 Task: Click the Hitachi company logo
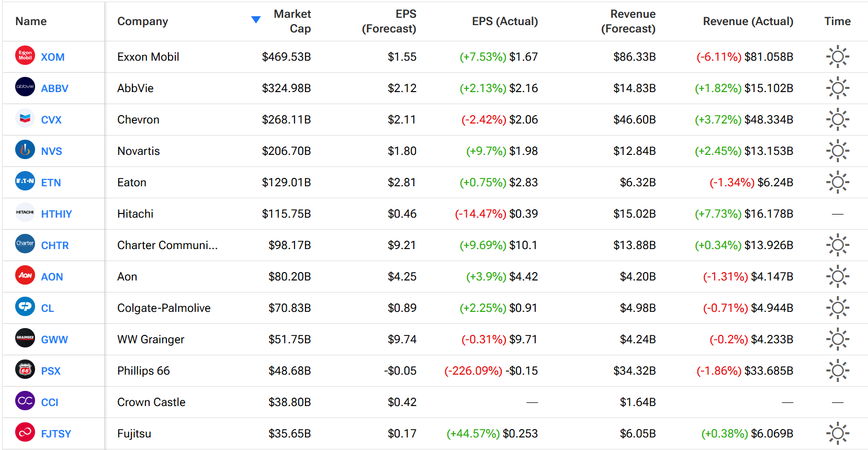[x=25, y=212]
